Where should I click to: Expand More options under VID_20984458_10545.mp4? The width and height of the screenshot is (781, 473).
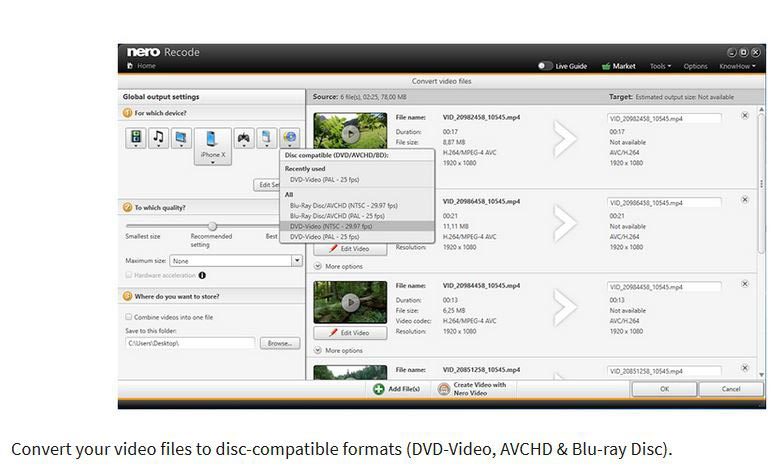click(x=339, y=351)
